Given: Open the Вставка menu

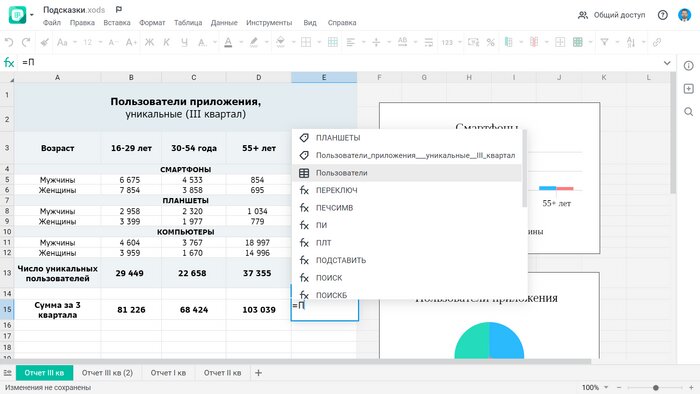Looking at the screenshot, I should [117, 22].
